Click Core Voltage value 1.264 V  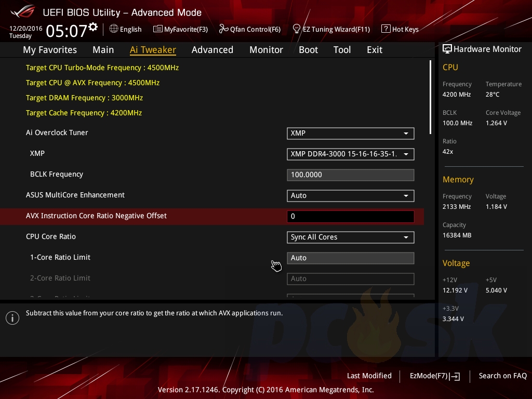click(496, 123)
